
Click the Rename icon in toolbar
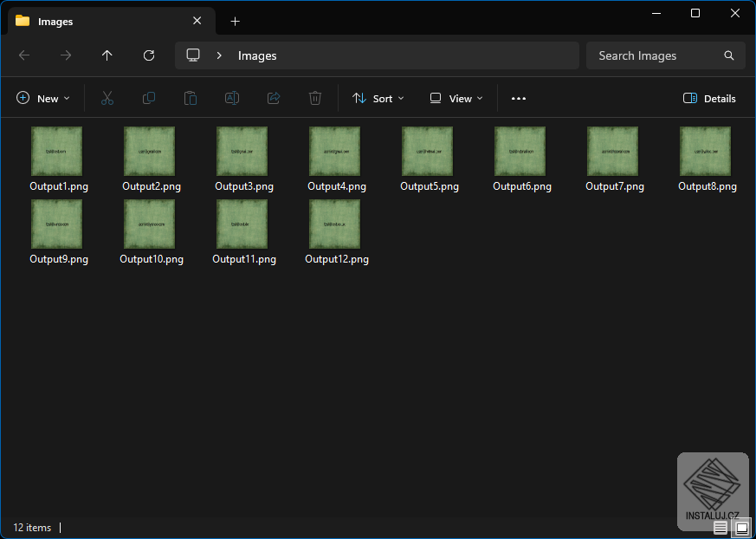[x=232, y=99]
